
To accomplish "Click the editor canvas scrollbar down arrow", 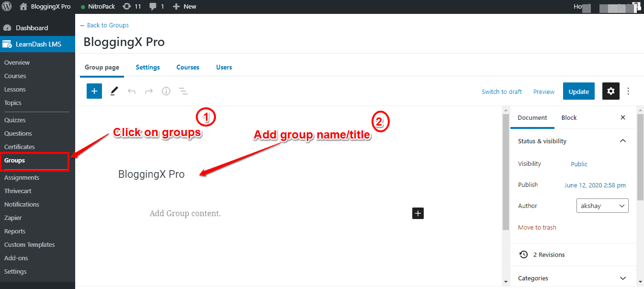I will click(x=506, y=281).
